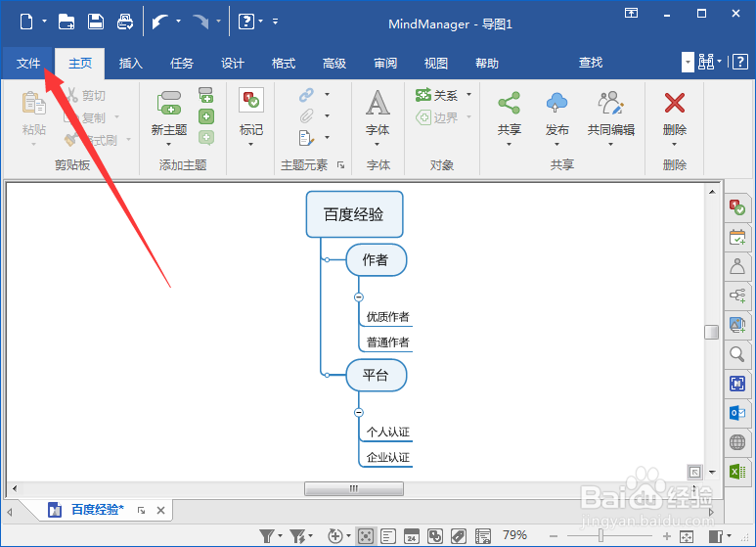Open the Excel pane in the sidebar
The width and height of the screenshot is (756, 547).
(736, 472)
